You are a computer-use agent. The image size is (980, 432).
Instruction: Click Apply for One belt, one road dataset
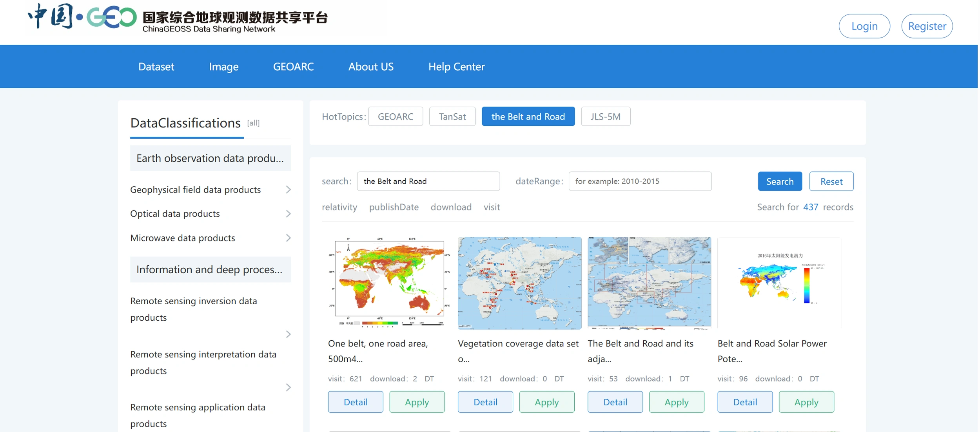tap(417, 402)
